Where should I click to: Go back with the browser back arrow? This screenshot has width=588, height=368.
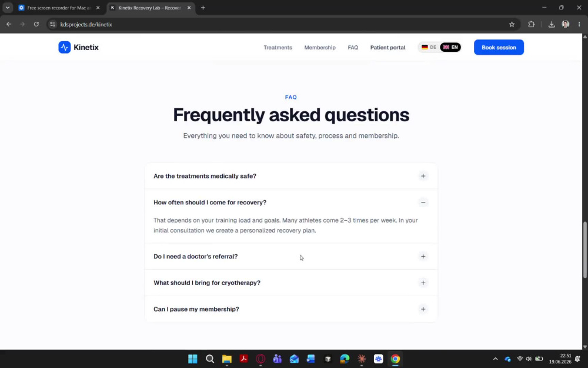[x=9, y=24]
